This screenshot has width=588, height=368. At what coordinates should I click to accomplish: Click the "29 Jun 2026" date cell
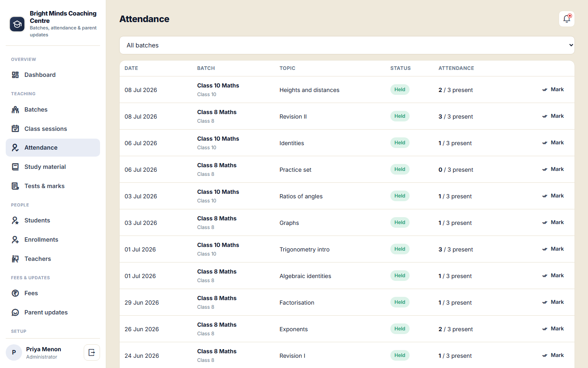coord(142,303)
